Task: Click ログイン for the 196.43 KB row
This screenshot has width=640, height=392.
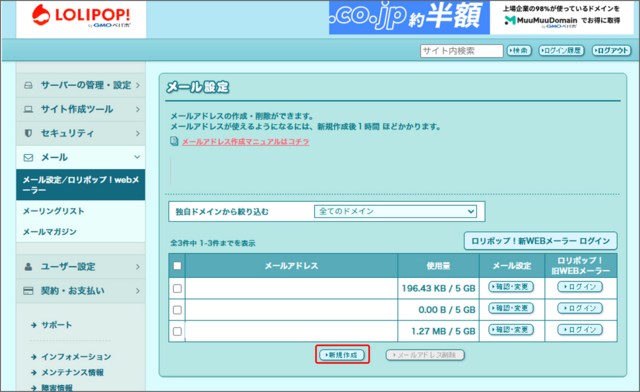Action: click(580, 287)
